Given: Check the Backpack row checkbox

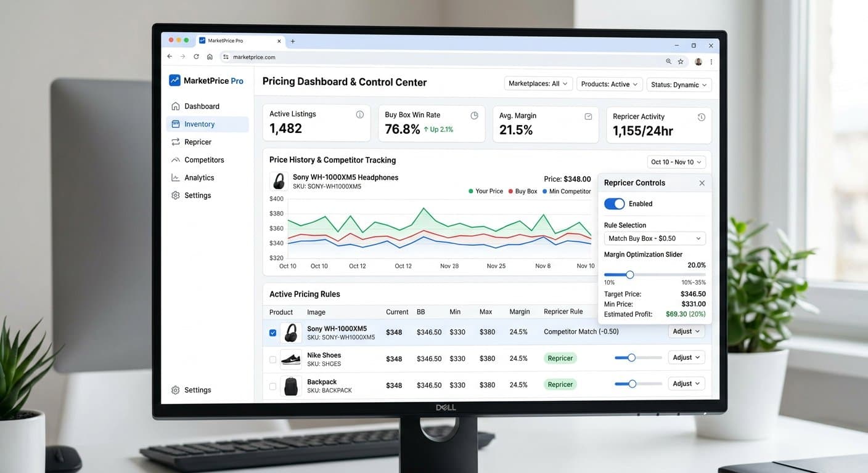Looking at the screenshot, I should click(273, 386).
